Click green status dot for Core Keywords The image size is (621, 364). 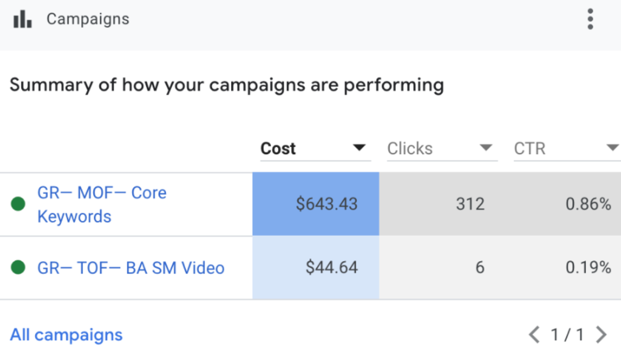coord(18,204)
